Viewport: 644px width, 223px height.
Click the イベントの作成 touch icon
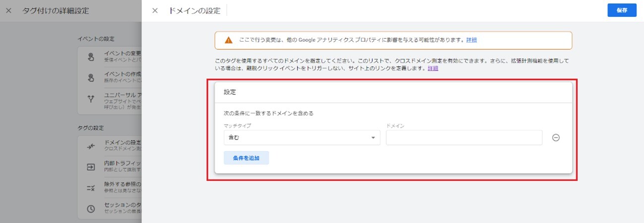91,77
